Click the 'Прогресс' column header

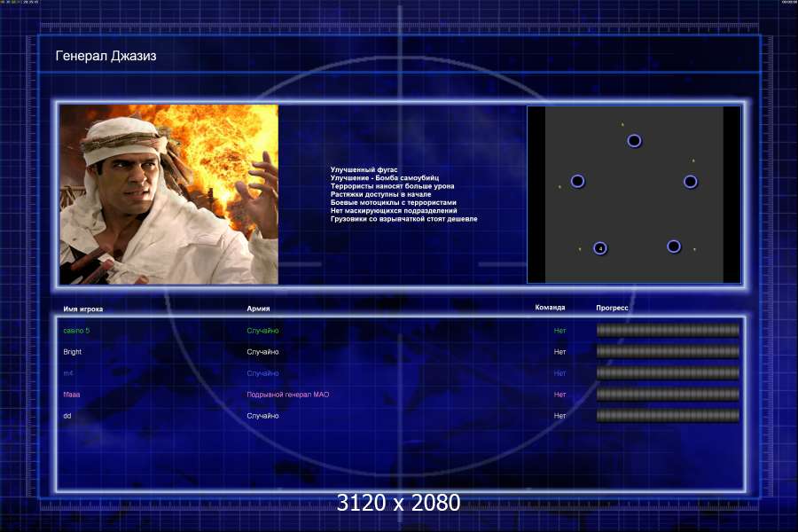(x=612, y=309)
